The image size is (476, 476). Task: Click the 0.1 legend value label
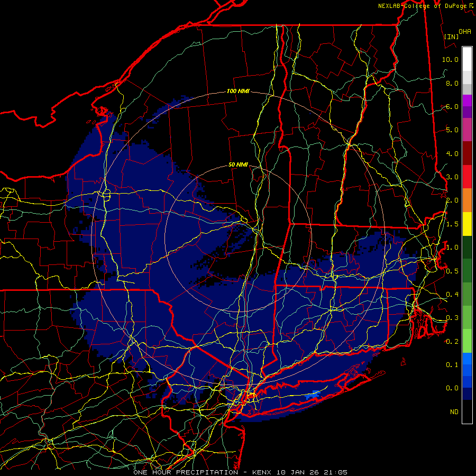(x=452, y=365)
